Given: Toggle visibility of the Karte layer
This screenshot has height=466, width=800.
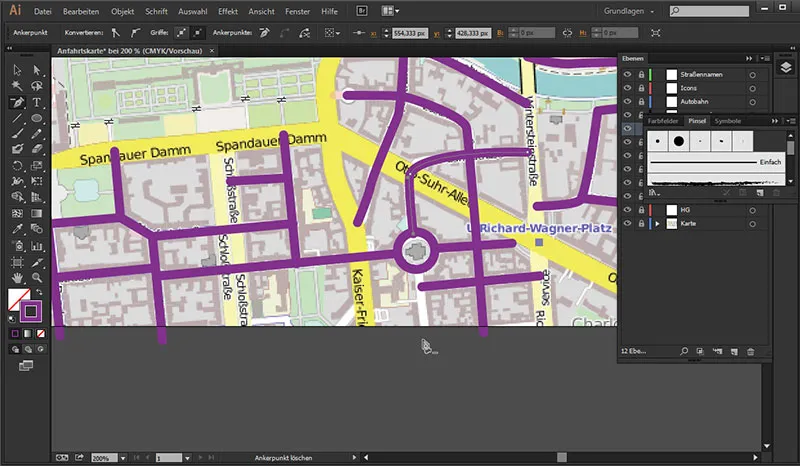Looking at the screenshot, I should [x=627, y=224].
